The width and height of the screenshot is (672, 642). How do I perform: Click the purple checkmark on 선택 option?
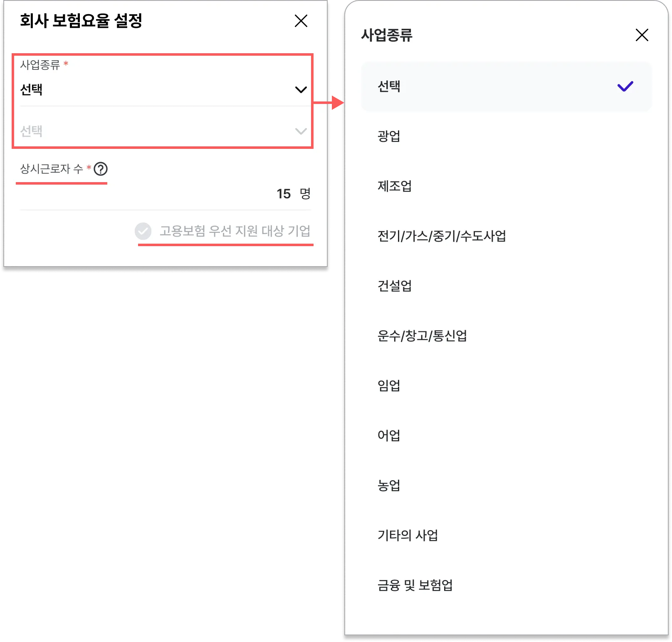[625, 86]
